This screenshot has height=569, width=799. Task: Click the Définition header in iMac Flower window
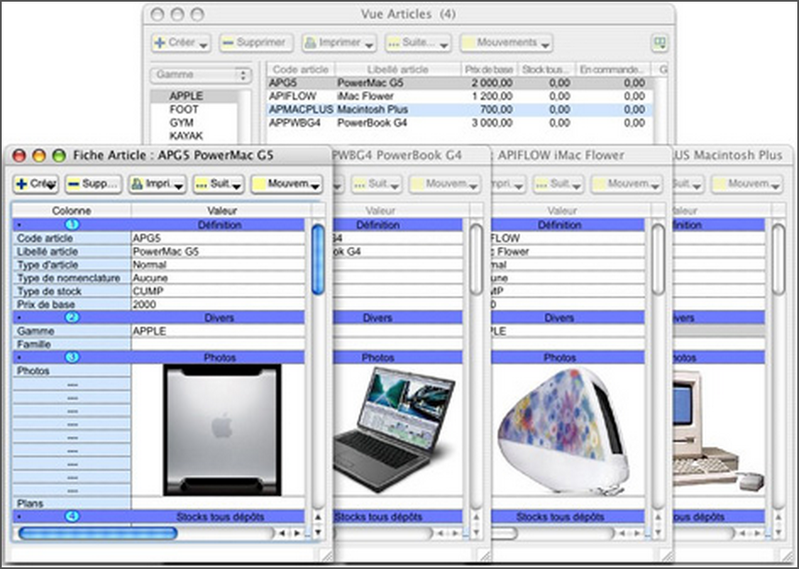tap(559, 225)
